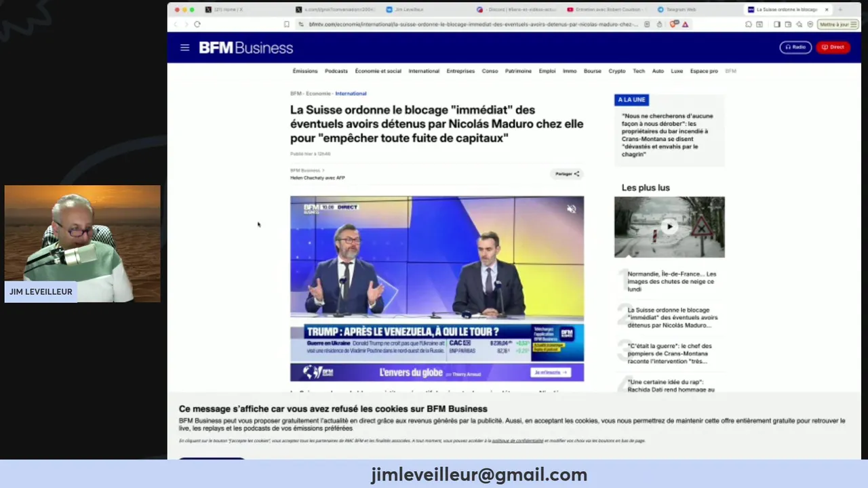
Task: Click the Jim Leveilleur webcam overlay
Action: [x=83, y=244]
